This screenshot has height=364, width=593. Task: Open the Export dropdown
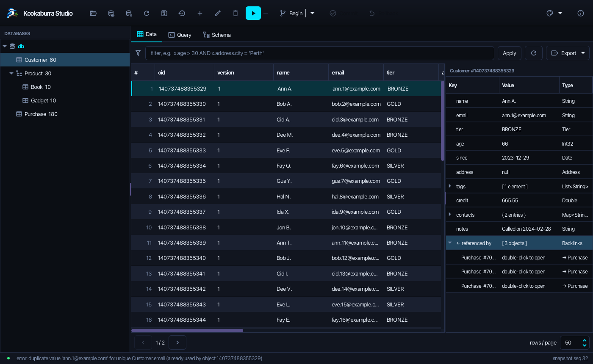point(568,53)
